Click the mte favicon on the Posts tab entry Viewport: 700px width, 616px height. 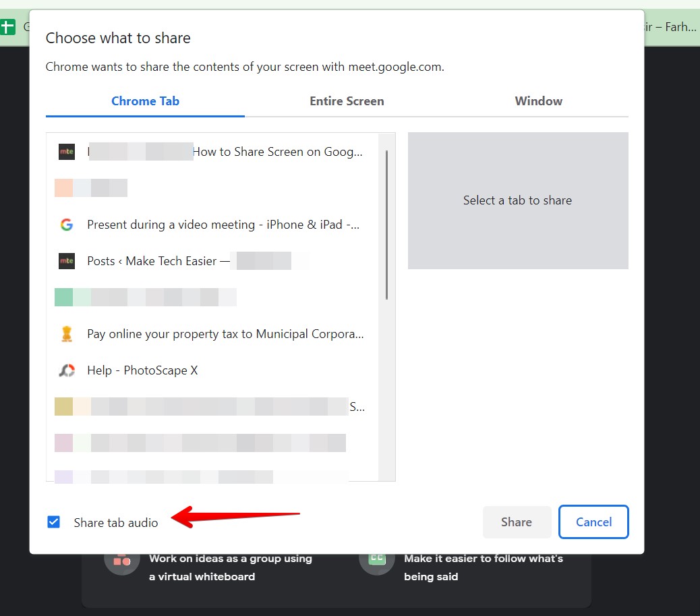[x=67, y=260]
